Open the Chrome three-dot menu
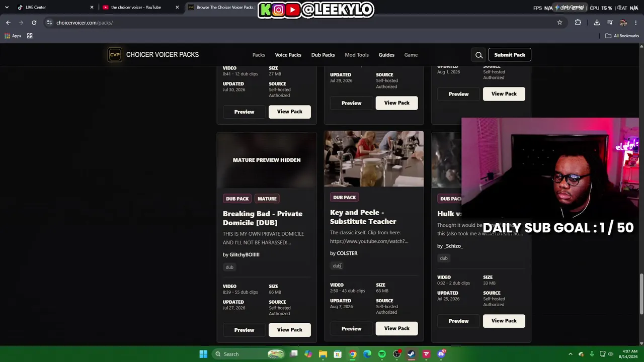This screenshot has height=362, width=644. point(636,23)
